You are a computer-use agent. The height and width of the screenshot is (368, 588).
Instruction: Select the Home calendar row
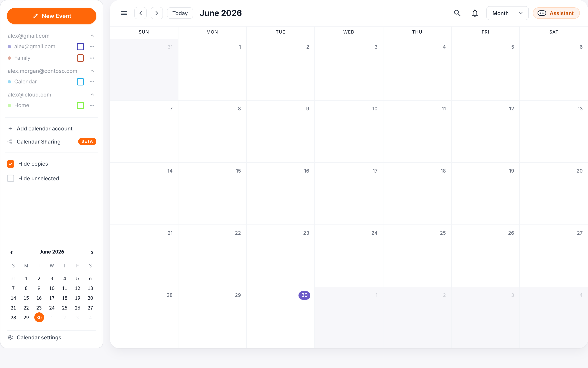click(x=51, y=105)
